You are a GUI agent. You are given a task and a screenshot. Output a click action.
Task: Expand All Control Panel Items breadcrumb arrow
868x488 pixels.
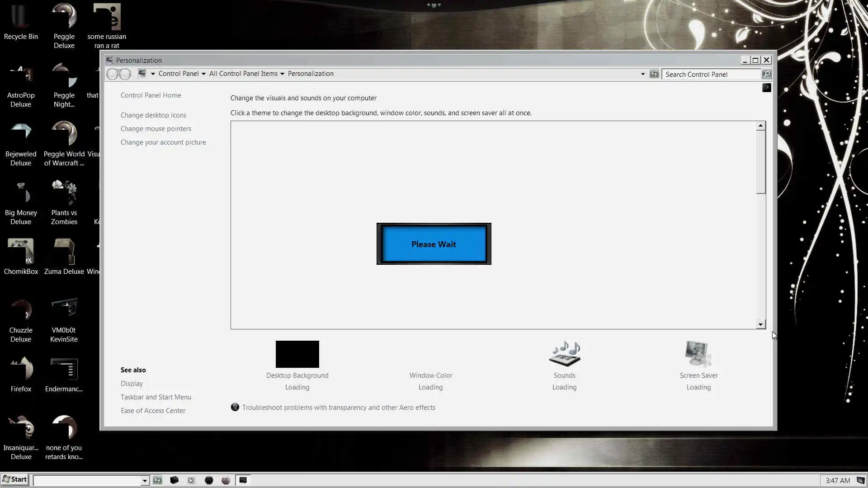[x=282, y=74]
